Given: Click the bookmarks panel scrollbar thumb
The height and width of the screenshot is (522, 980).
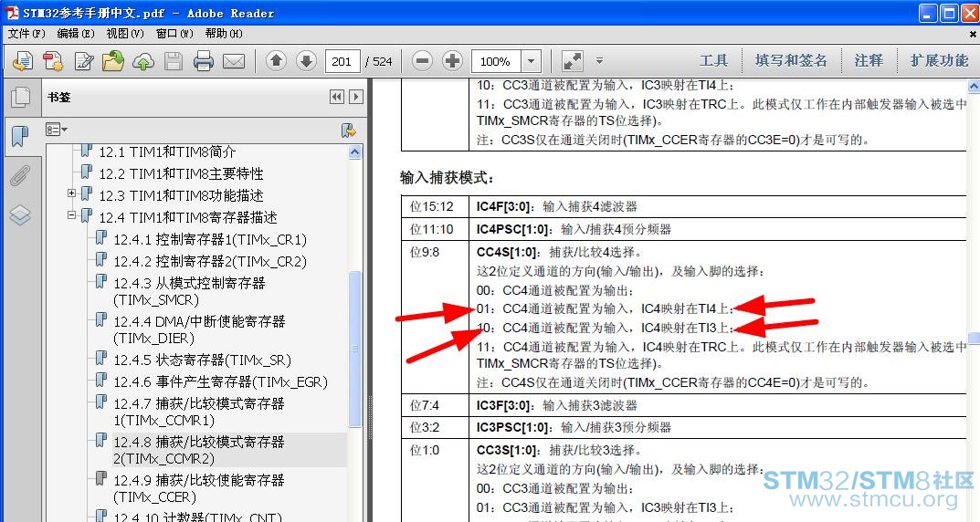Looking at the screenshot, I should (355, 349).
